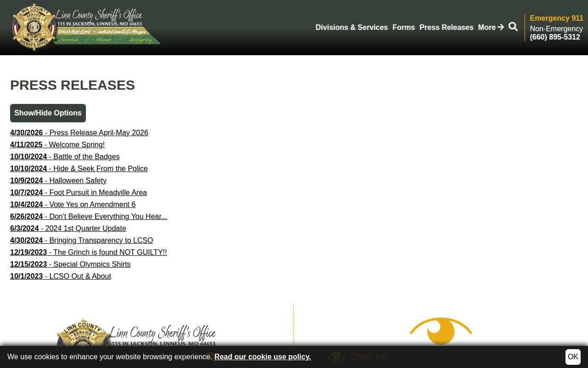Toggle Show/Hide Options button
Screen dimensions: 588x368
[48, 113]
